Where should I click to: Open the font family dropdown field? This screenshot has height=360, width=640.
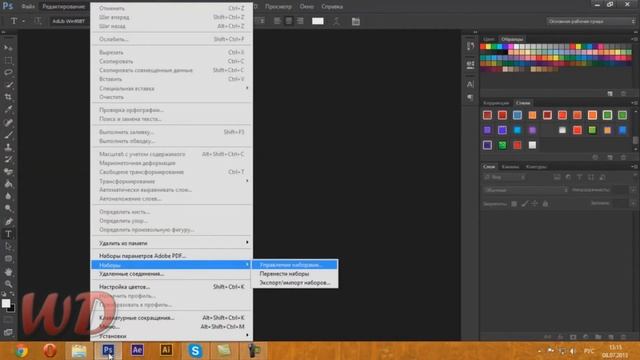tap(69, 21)
